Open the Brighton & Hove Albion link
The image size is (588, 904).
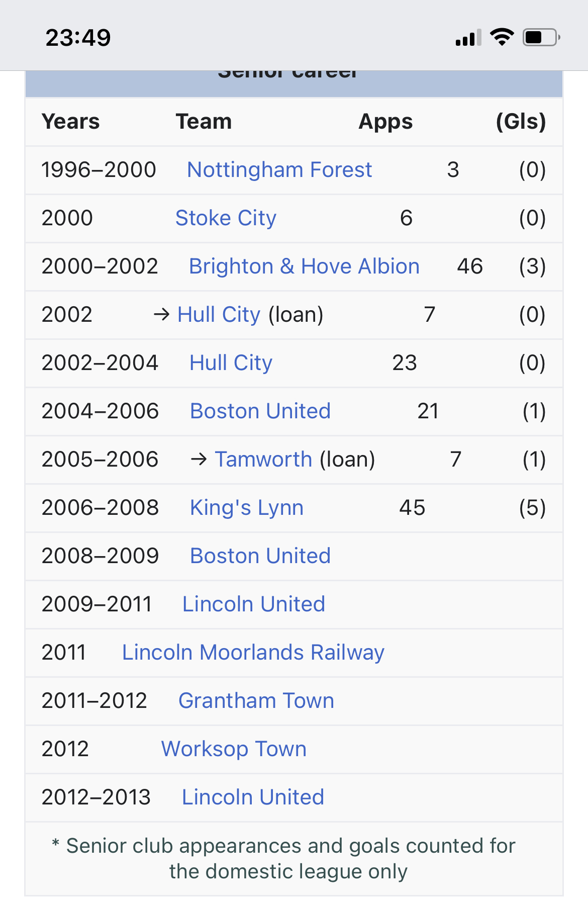304,266
